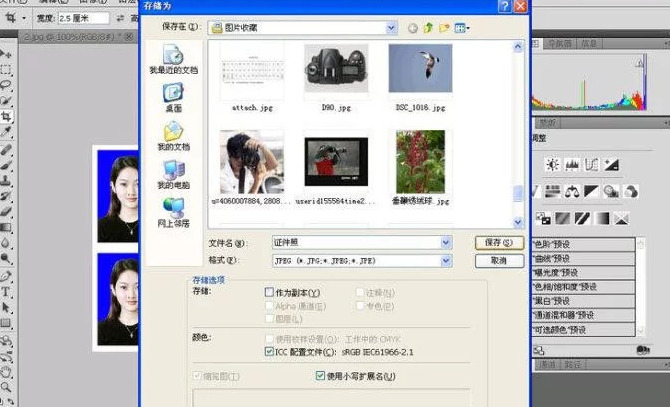Select the Lasso tool
Image resolution: width=670 pixels, height=407 pixels.
click(x=6, y=85)
